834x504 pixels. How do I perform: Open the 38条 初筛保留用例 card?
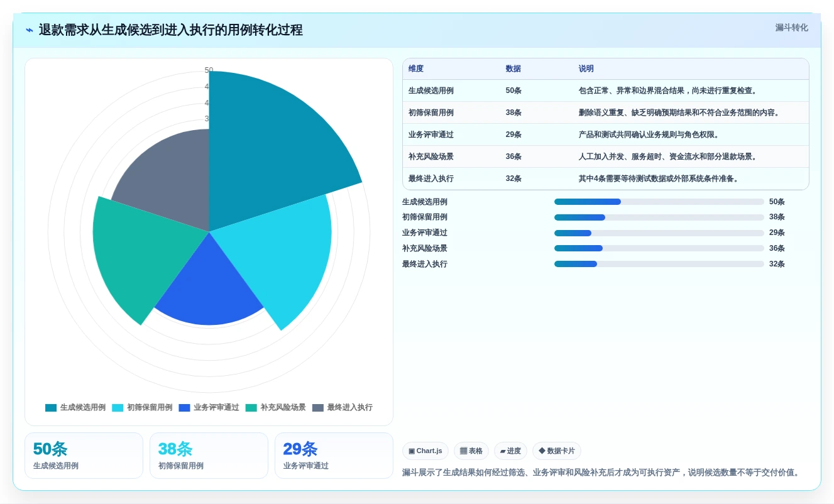[x=209, y=456]
